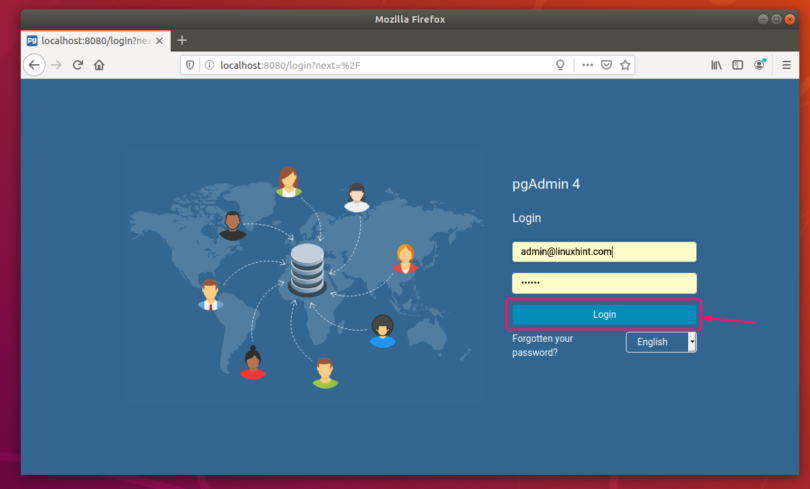
Task: Click the Login button
Action: tap(604, 314)
